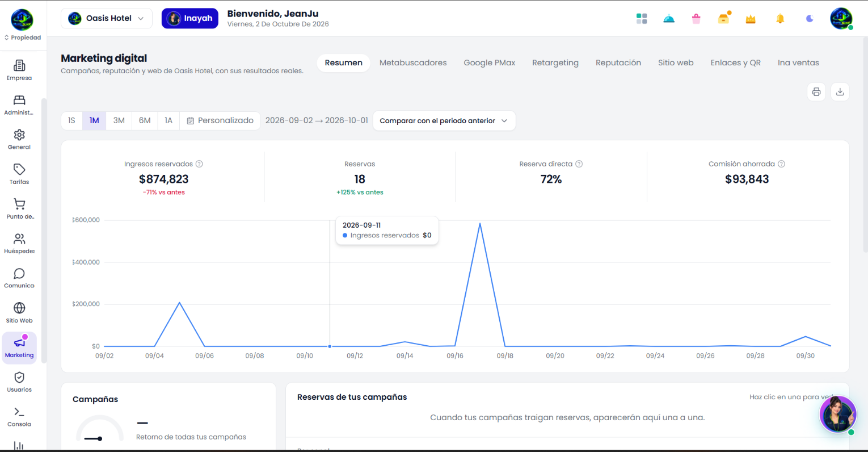
Task: Show help for Reserva directa
Action: click(x=579, y=164)
